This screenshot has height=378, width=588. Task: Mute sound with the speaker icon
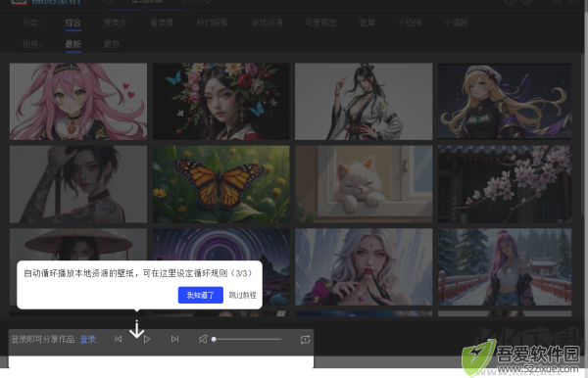[x=203, y=339]
